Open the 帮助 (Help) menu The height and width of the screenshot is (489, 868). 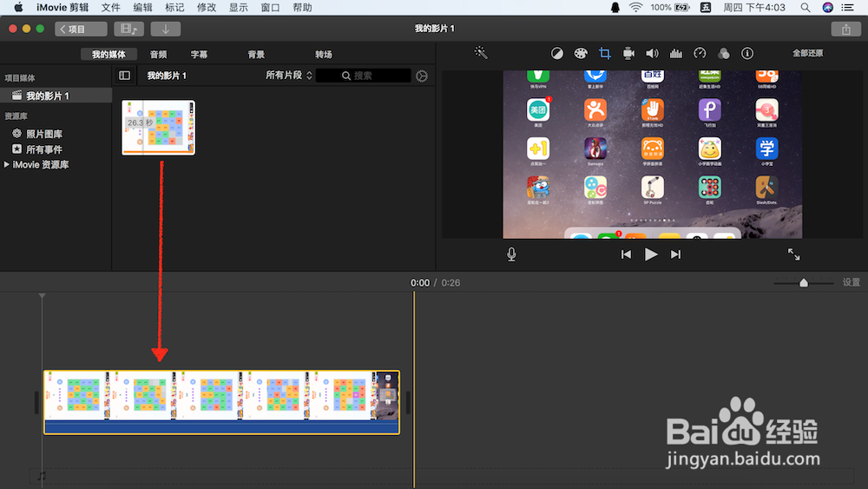tap(302, 7)
